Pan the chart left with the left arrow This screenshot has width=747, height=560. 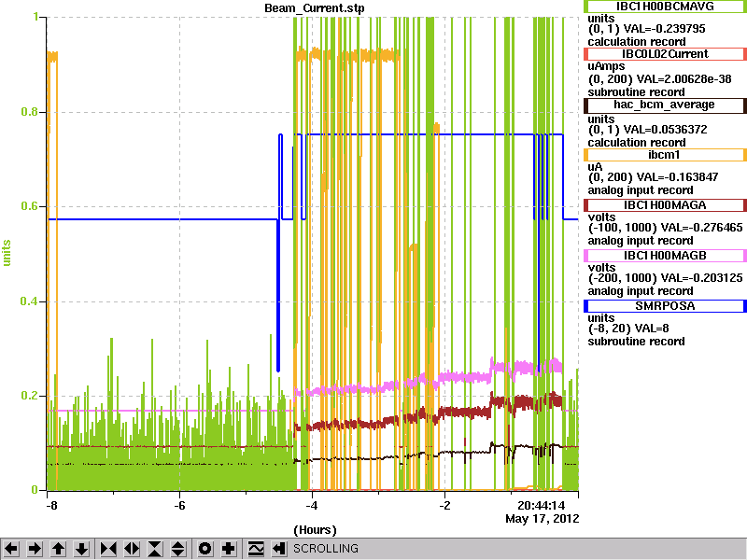click(x=11, y=549)
